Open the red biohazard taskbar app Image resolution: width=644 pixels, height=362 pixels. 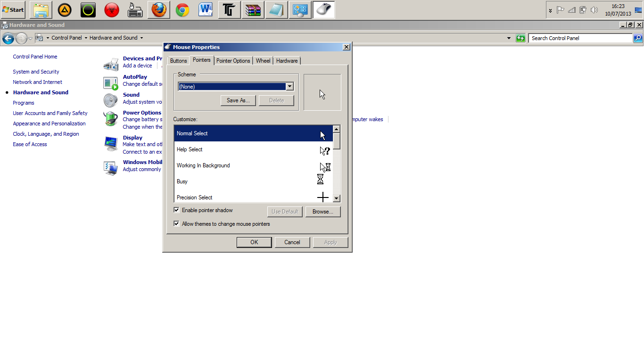[112, 9]
